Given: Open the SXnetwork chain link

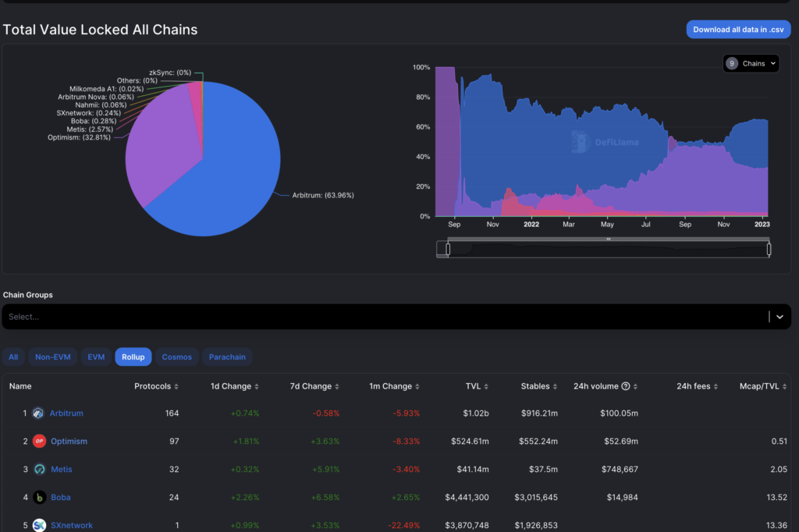Looking at the screenshot, I should pyautogui.click(x=71, y=526).
